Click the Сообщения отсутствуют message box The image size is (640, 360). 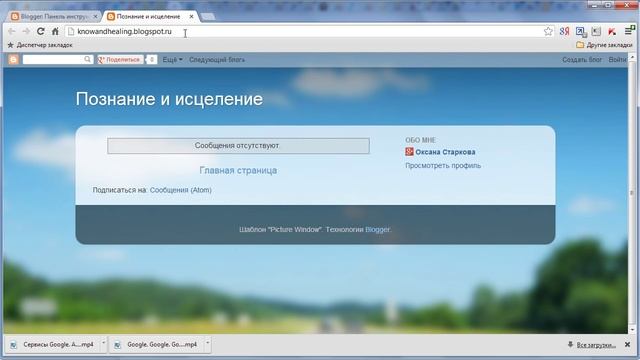tap(238, 146)
